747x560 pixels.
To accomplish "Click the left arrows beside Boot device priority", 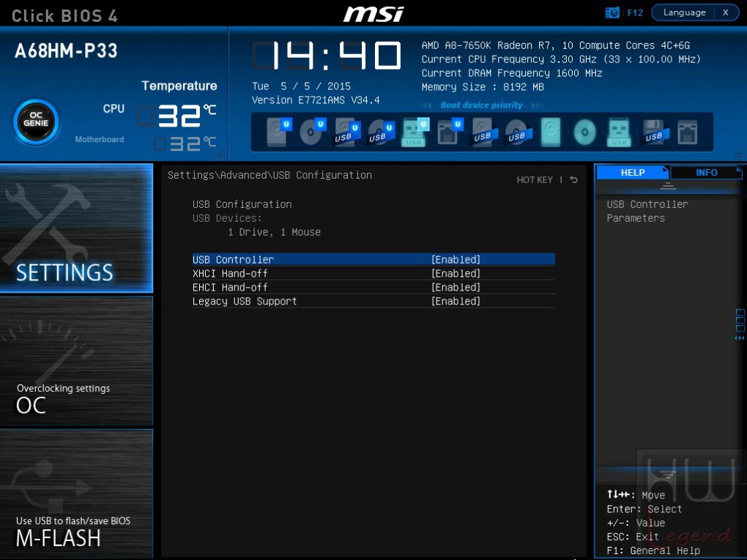I will [x=427, y=105].
